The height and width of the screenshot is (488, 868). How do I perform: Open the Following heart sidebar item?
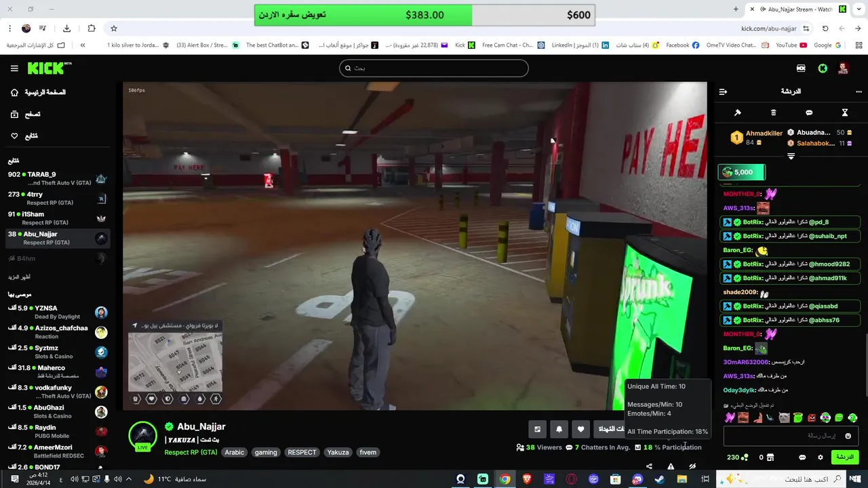tap(24, 136)
